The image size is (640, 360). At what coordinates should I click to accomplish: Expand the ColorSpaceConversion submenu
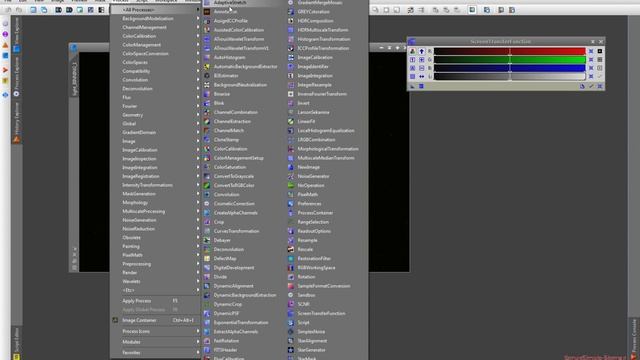tap(156, 53)
